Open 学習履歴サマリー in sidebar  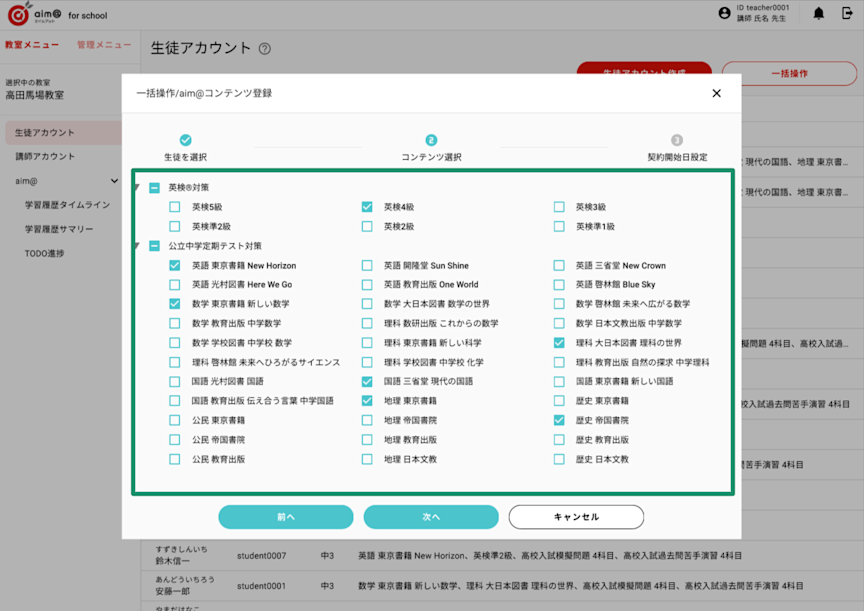[59, 229]
